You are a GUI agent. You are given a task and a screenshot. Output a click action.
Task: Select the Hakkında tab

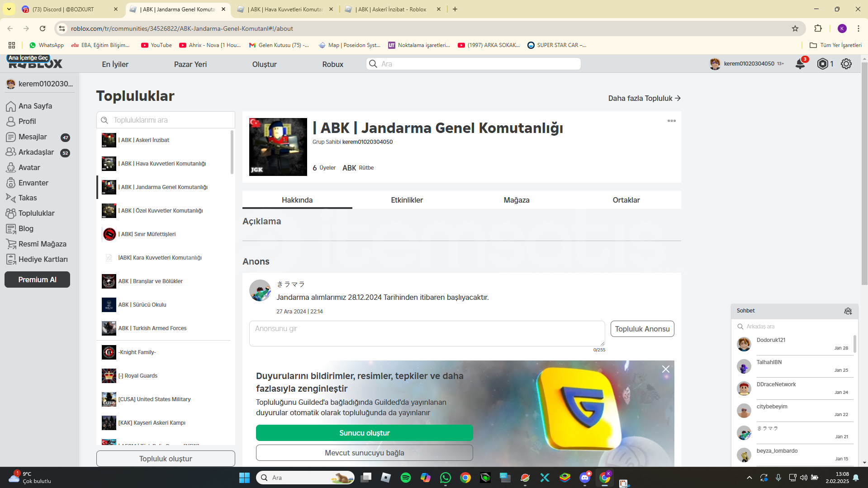tap(297, 200)
